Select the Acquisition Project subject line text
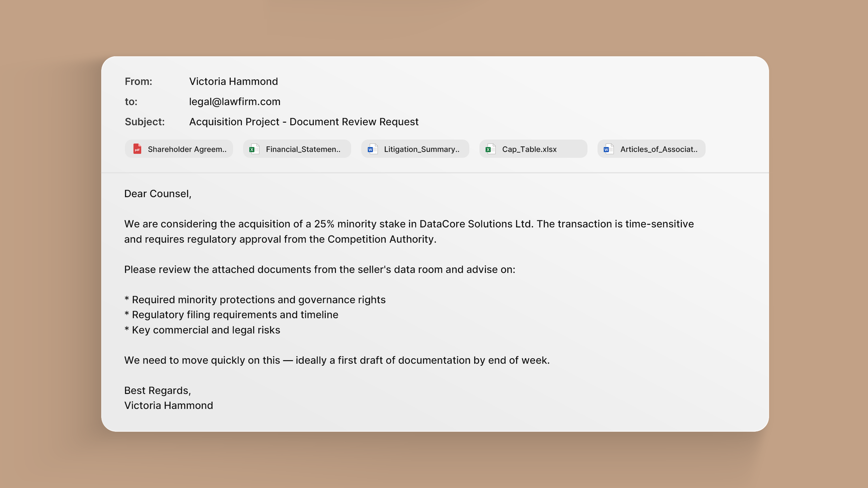Screen dimensions: 868x488 (x=304, y=122)
